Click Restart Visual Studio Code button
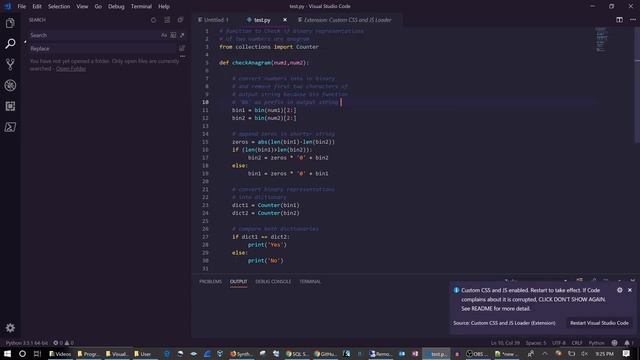 tap(599, 323)
